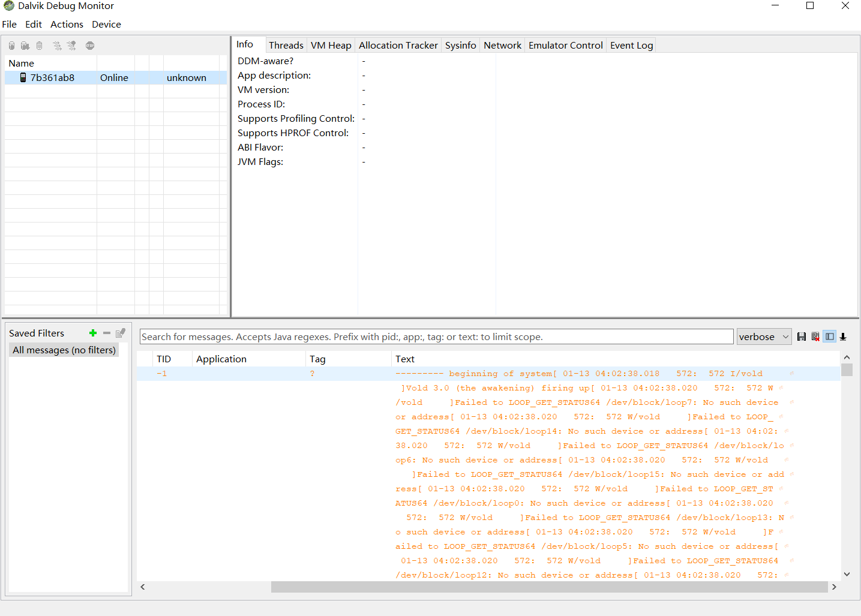Screen dimensions: 861x616
Task: Click the logcat vertical scrollbar down arrow
Action: (847, 574)
